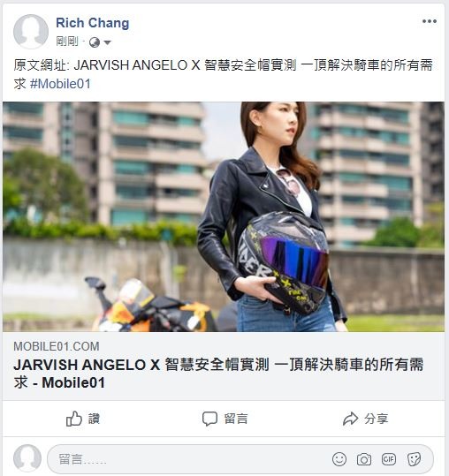Screen dimensions: 449x476
Task: Click the comment speech bubble icon
Action: pyautogui.click(x=209, y=419)
